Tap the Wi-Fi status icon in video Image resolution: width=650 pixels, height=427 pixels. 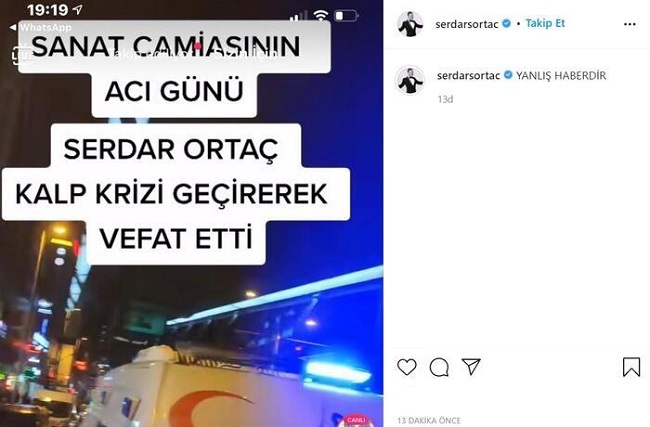tap(321, 15)
